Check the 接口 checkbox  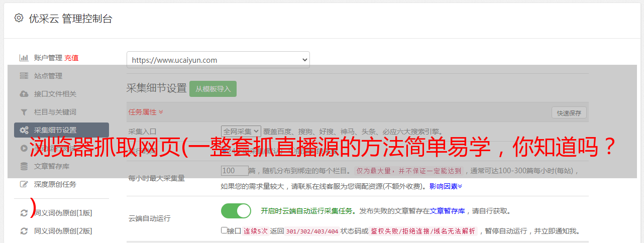point(224,230)
